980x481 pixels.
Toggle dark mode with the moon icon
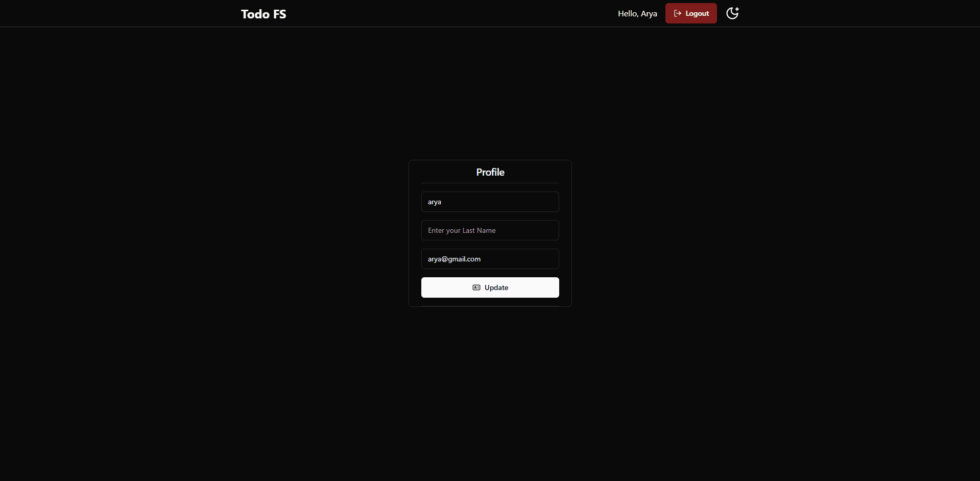[732, 13]
